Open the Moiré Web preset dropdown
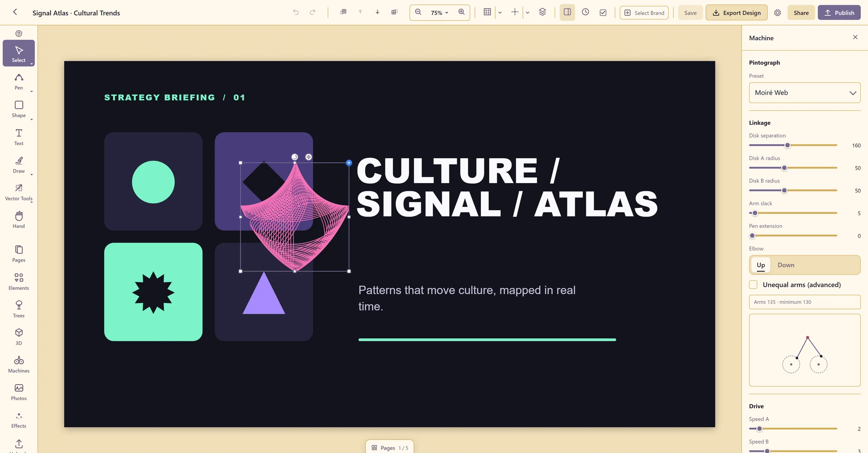This screenshot has height=453, width=868. [x=805, y=93]
